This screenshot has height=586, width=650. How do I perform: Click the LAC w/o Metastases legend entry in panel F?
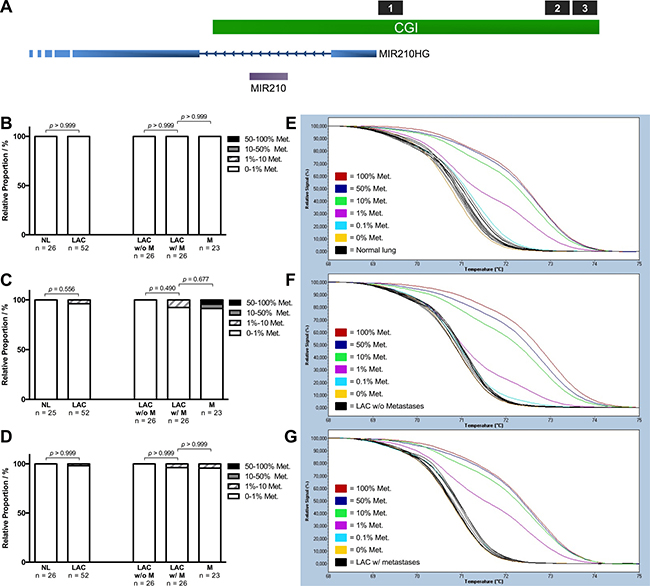coord(390,404)
